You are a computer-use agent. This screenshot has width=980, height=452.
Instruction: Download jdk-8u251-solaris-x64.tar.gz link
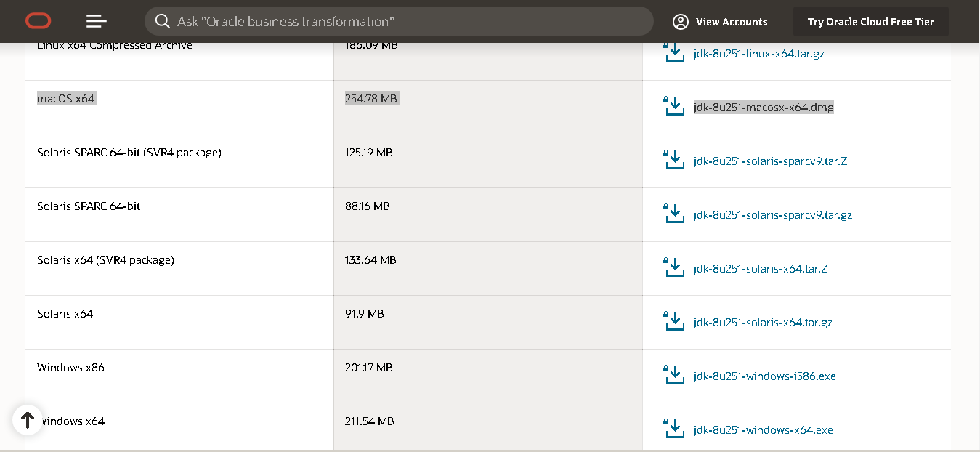tap(763, 323)
